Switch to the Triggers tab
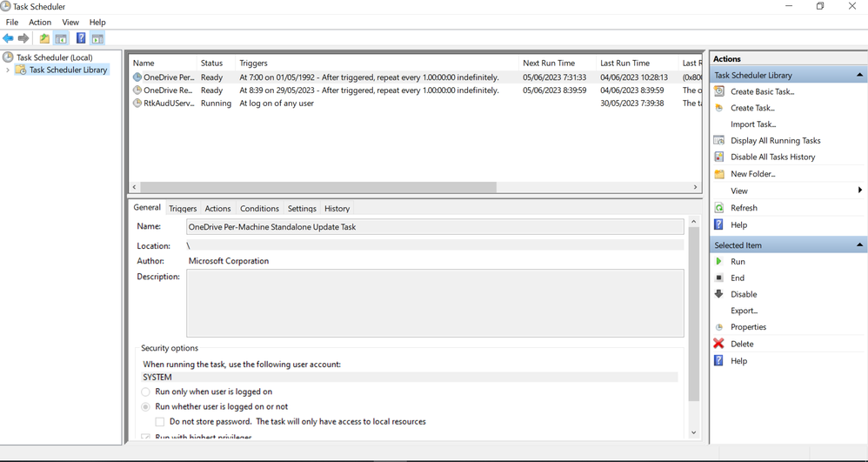The image size is (868, 462). (183, 208)
